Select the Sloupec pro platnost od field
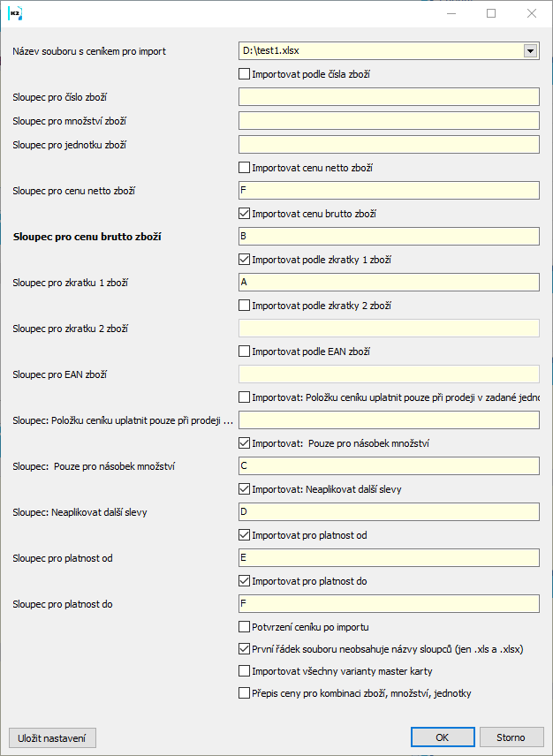 tap(389, 558)
